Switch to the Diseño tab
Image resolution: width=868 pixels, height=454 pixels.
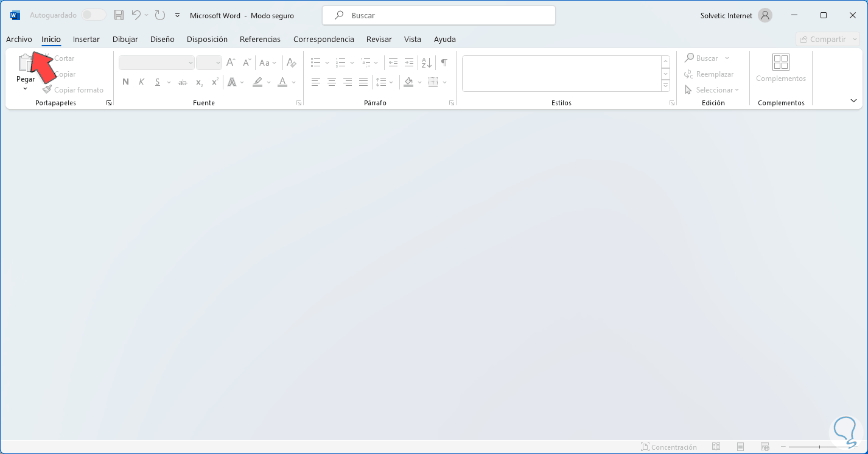point(163,39)
